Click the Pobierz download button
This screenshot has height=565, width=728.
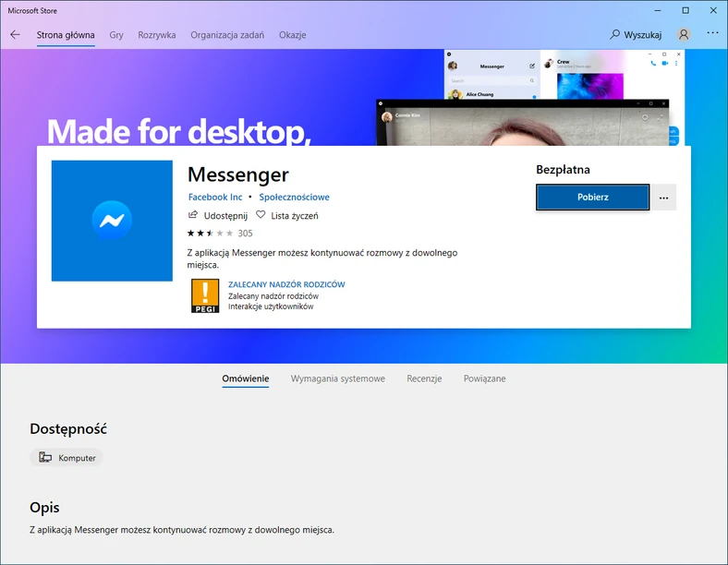pos(592,198)
